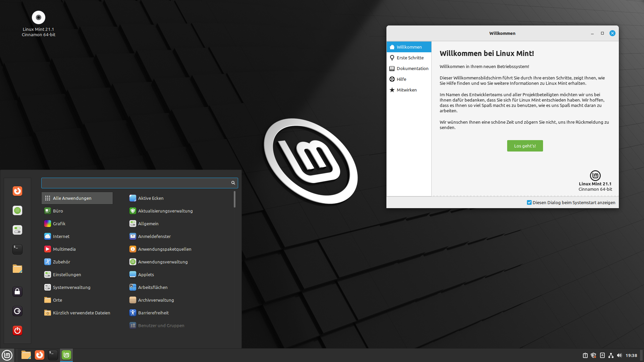Launch System Settings from the menu sidebar
Viewport: 644px width, 362px height.
pos(17,230)
